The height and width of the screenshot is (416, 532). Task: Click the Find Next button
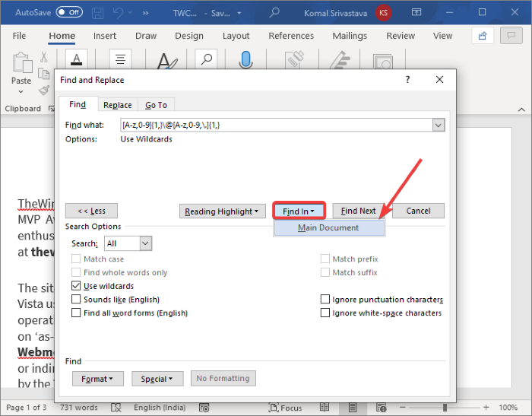[358, 211]
